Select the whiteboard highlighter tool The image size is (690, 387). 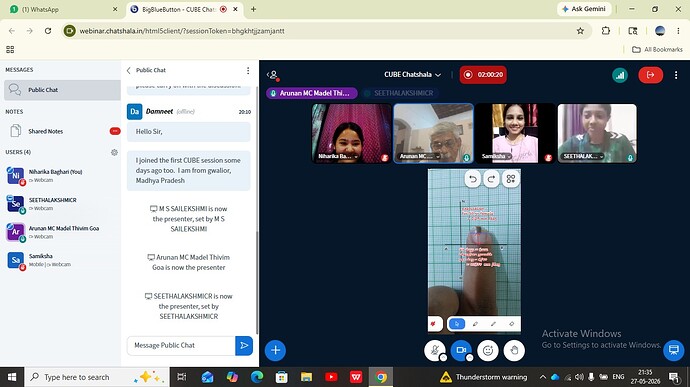493,324
